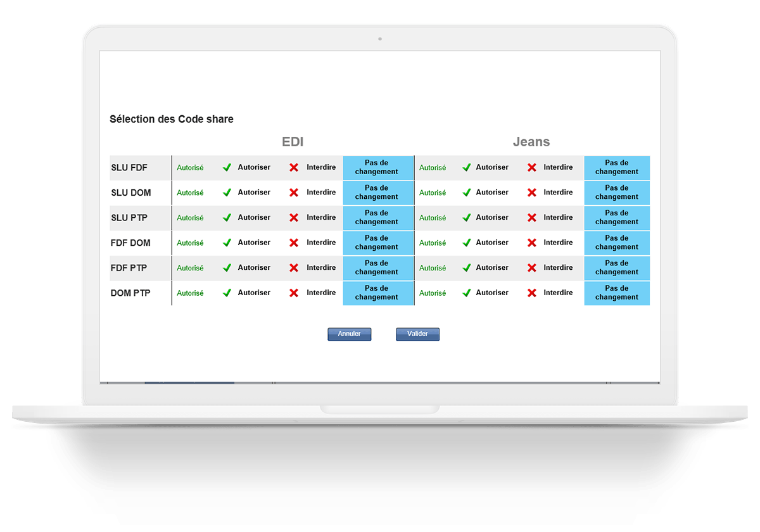Click the FDF PTP row label
760x532 pixels.
pyautogui.click(x=129, y=268)
